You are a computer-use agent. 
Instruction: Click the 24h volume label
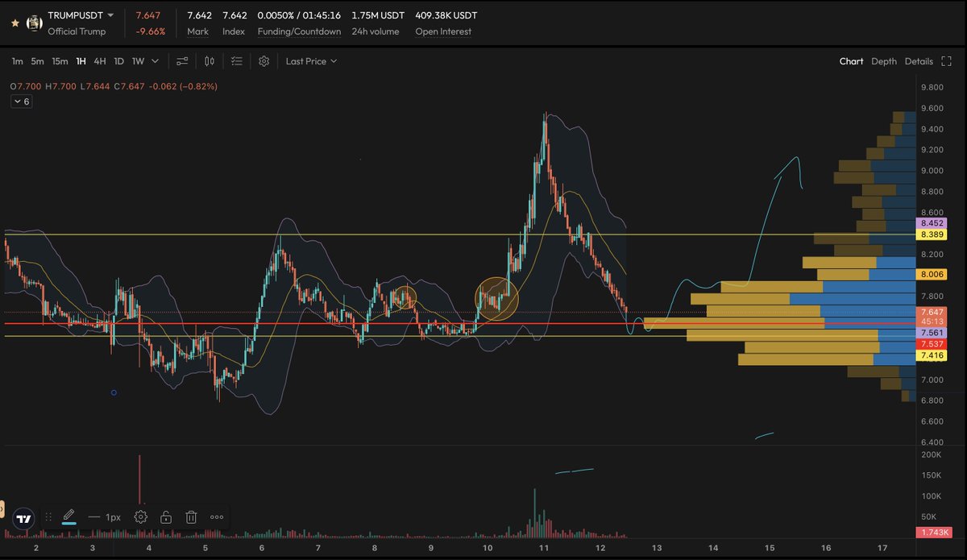tap(376, 31)
